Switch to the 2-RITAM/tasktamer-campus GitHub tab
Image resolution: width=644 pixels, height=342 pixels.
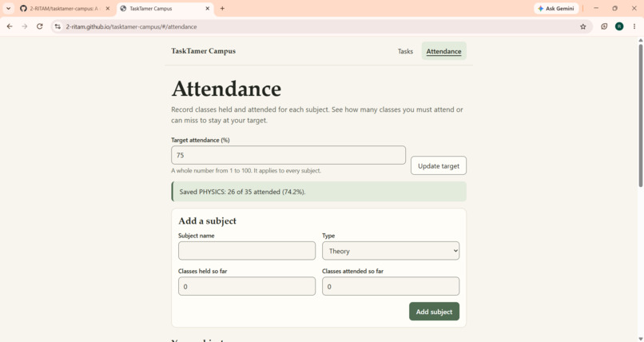pyautogui.click(x=65, y=8)
